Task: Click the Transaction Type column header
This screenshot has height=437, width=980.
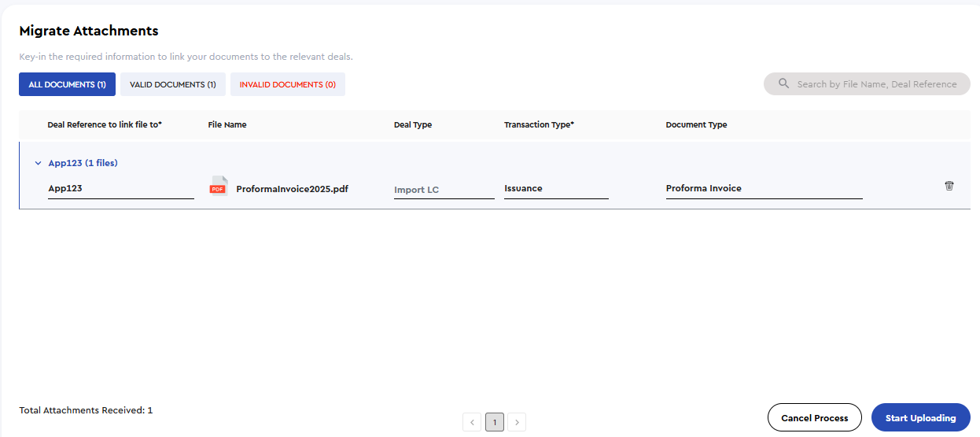Action: click(539, 124)
